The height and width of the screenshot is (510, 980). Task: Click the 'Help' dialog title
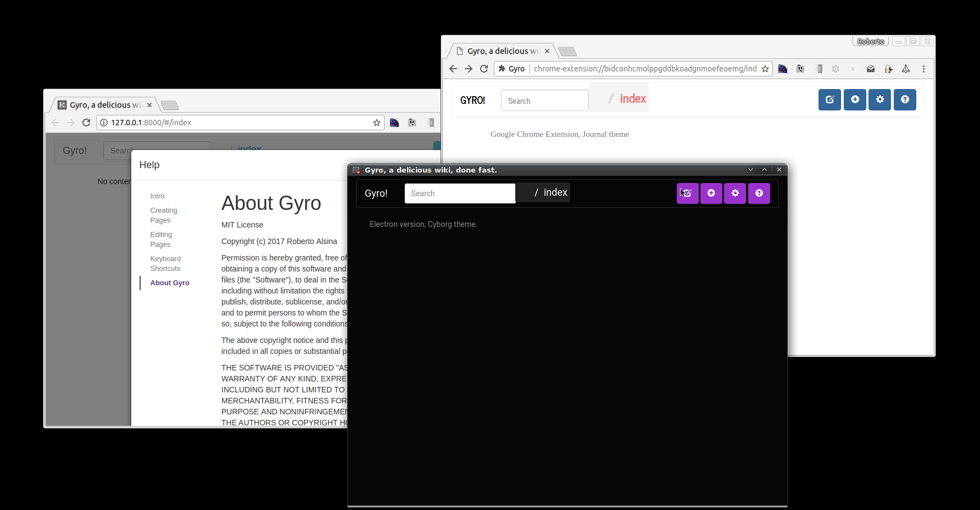click(x=149, y=165)
